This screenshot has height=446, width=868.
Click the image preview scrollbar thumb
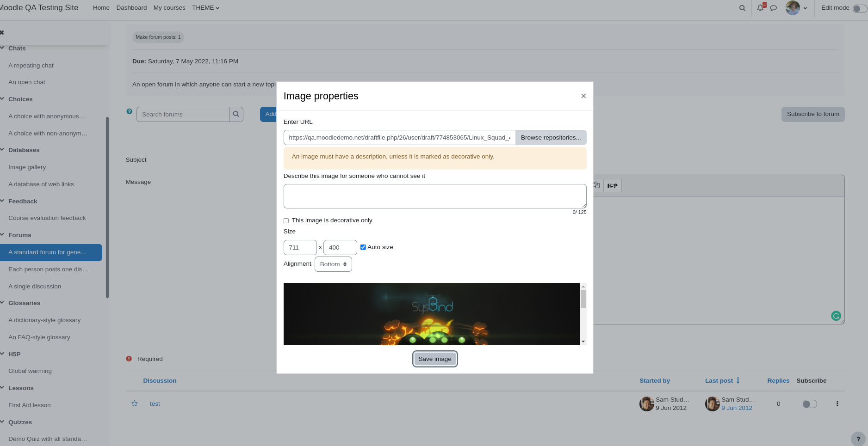click(x=583, y=299)
